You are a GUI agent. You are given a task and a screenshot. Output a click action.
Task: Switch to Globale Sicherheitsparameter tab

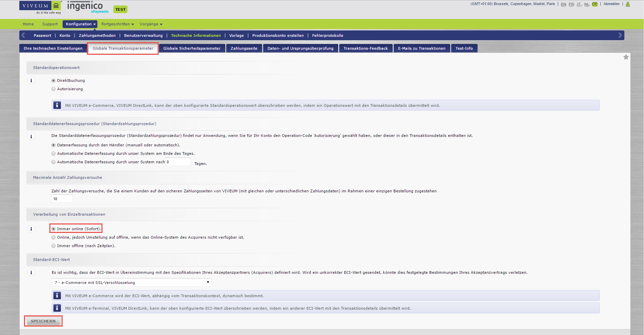click(x=192, y=48)
